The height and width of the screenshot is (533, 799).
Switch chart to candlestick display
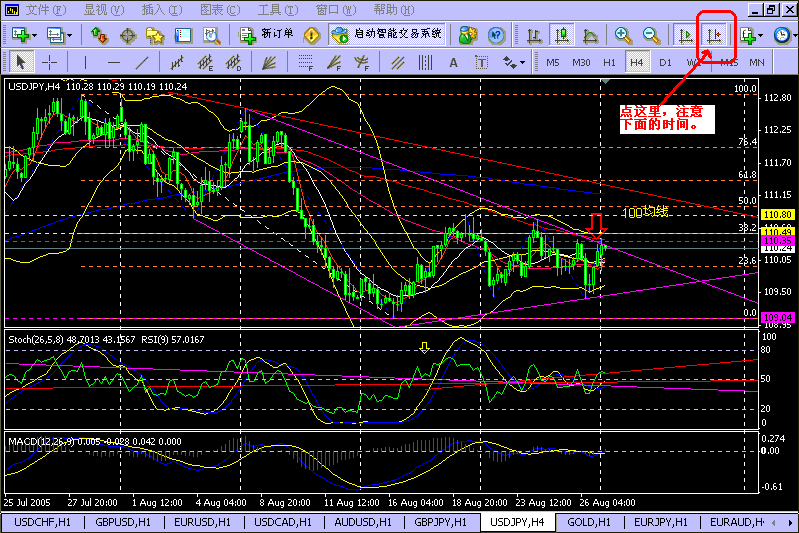click(562, 35)
